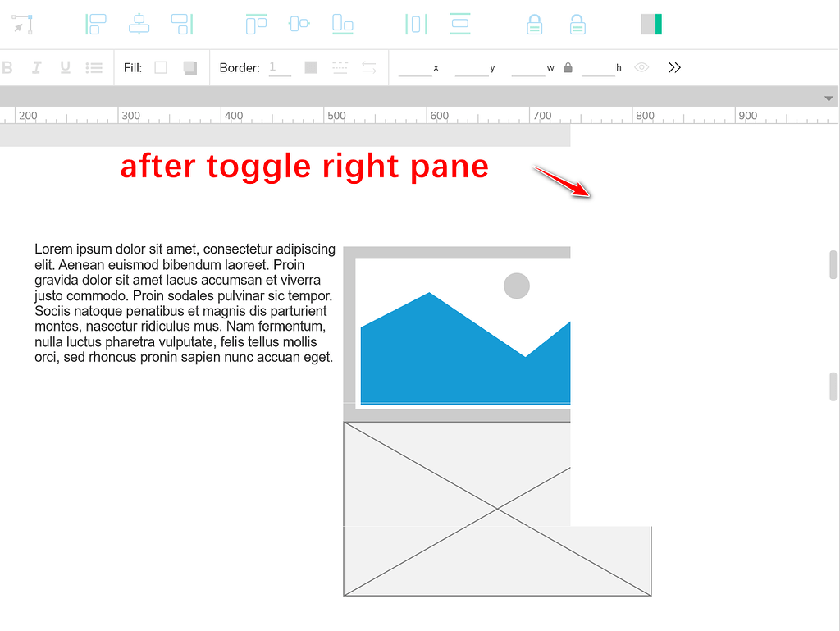Select the bulleted list formatting icon

coord(94,67)
